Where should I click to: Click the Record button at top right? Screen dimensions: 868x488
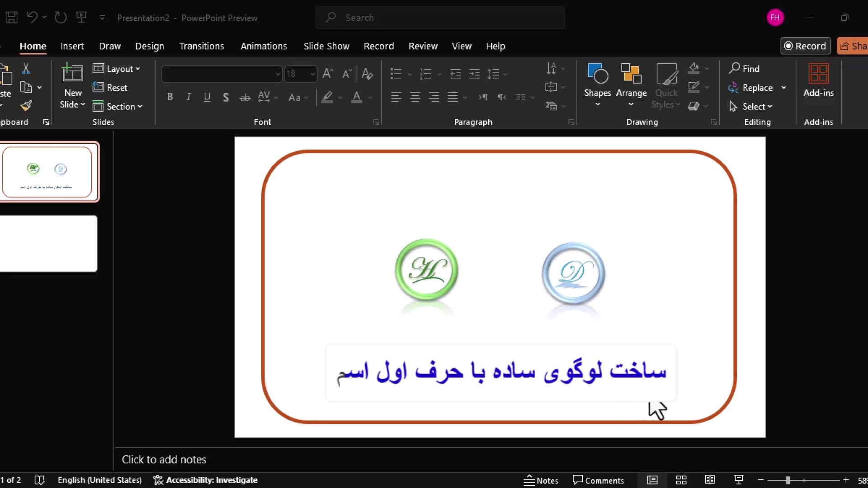[805, 46]
